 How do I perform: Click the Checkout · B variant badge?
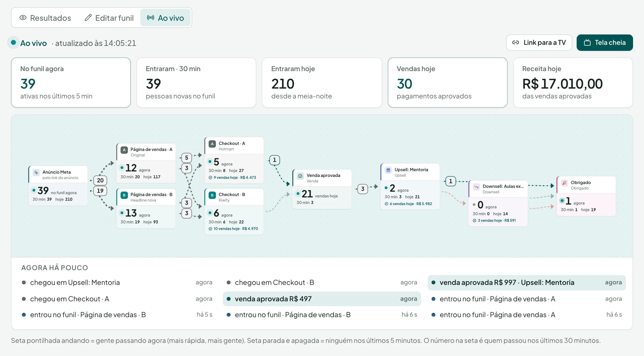(212, 195)
